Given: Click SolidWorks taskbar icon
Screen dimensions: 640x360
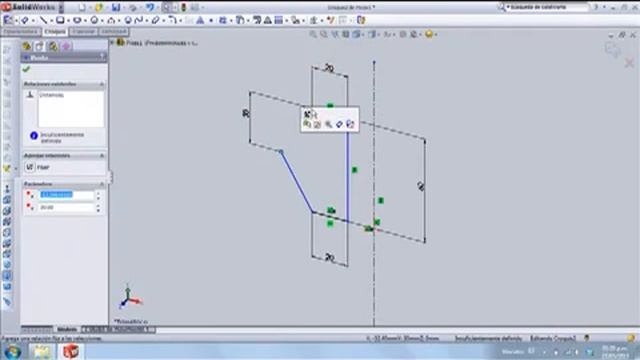Looking at the screenshot, I should point(70,351).
